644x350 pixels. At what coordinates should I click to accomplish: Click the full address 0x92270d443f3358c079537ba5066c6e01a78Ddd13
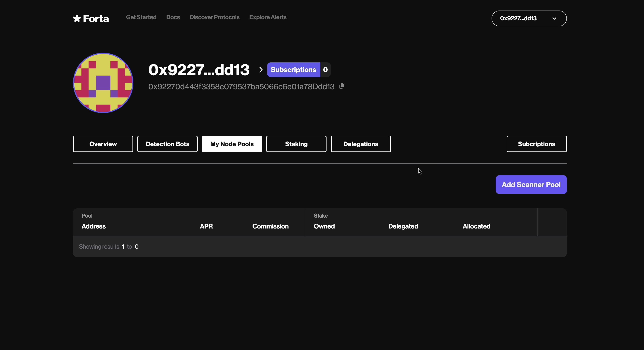click(x=241, y=87)
